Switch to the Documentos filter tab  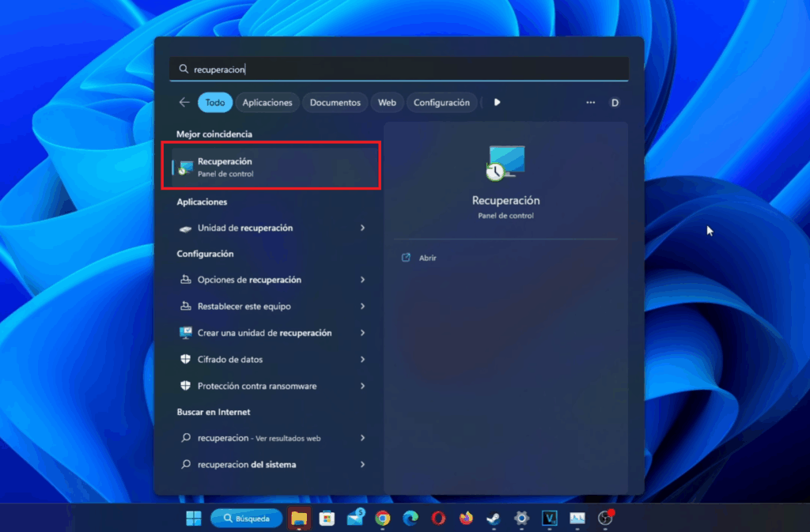(335, 102)
